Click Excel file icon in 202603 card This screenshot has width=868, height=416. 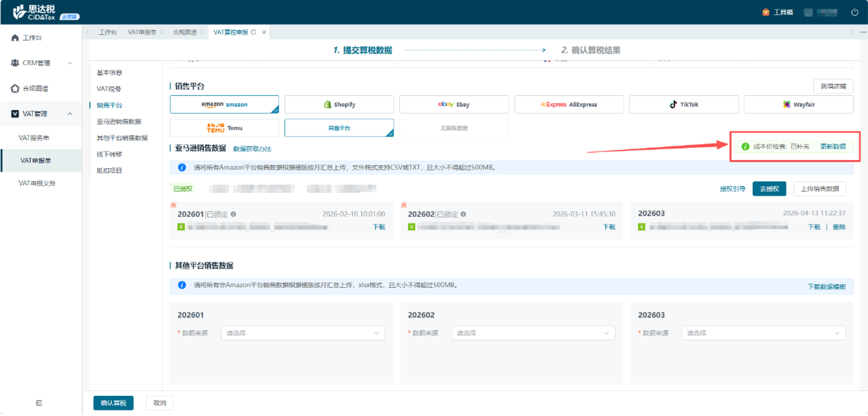642,227
